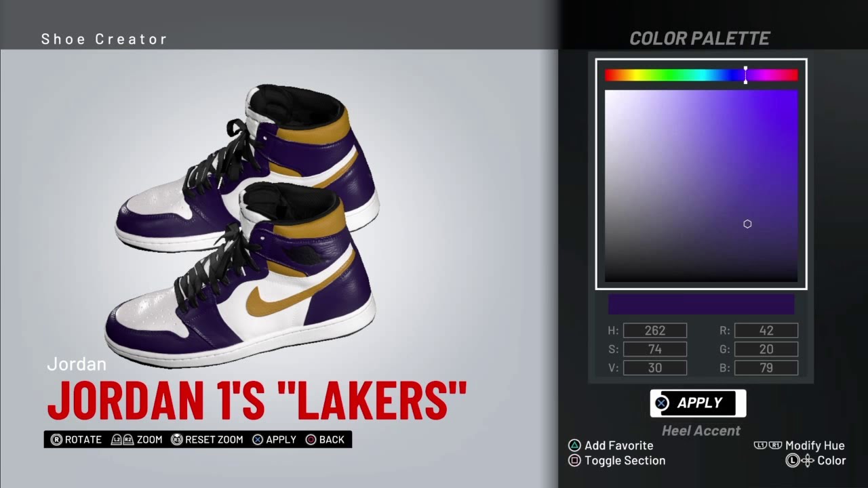Click the Heel Accent section label
The image size is (868, 488).
pos(701,430)
